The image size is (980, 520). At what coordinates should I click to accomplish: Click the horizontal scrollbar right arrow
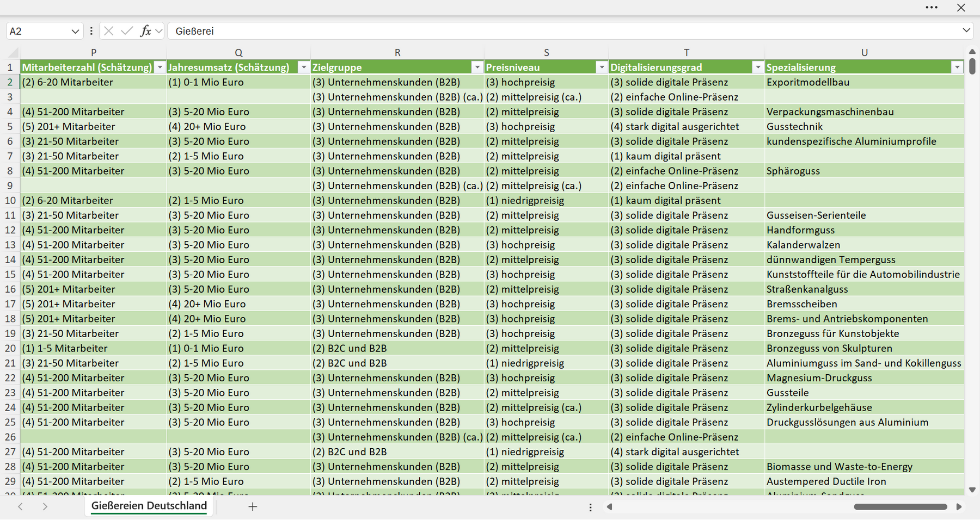(x=959, y=507)
